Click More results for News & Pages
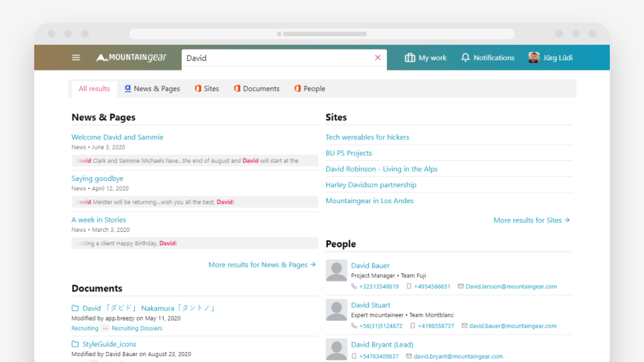 pos(262,265)
